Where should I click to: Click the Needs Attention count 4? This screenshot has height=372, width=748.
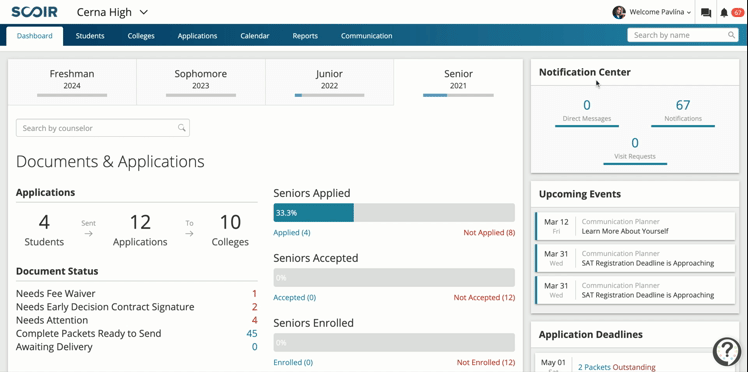[254, 320]
